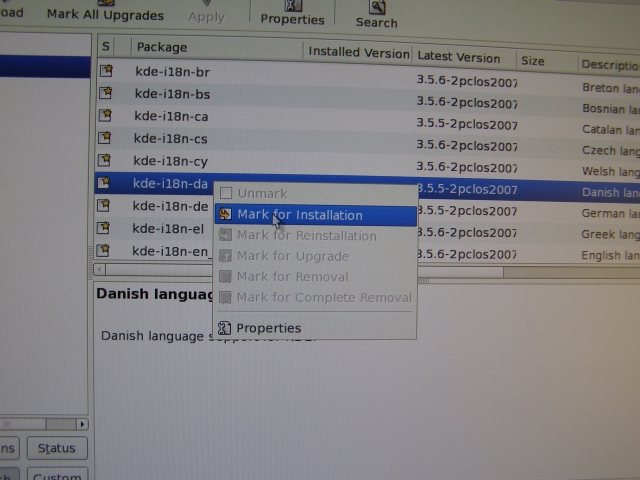Select the kde-i18n-da package name
This screenshot has width=640, height=480.
(170, 184)
